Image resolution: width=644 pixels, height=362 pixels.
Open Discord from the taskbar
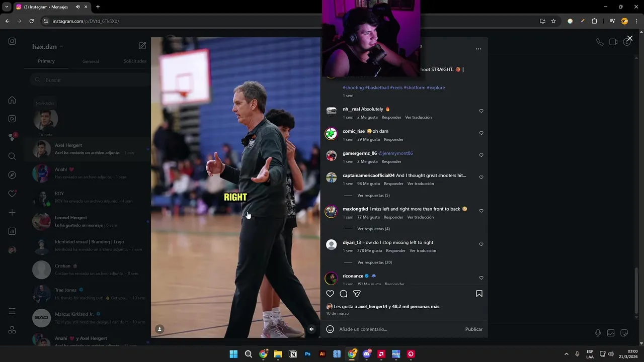(367, 354)
